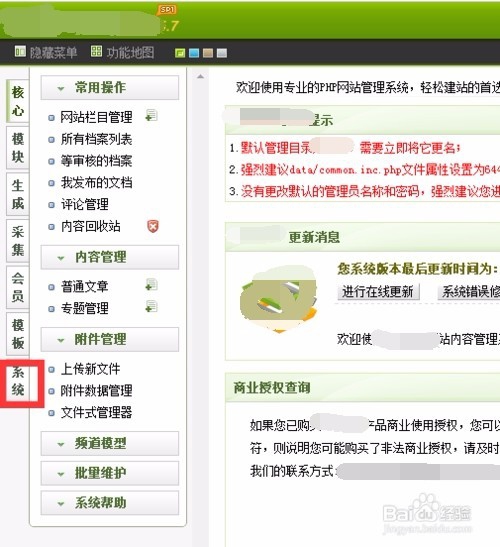Click add icon next to 普通文章

[x=151, y=285]
